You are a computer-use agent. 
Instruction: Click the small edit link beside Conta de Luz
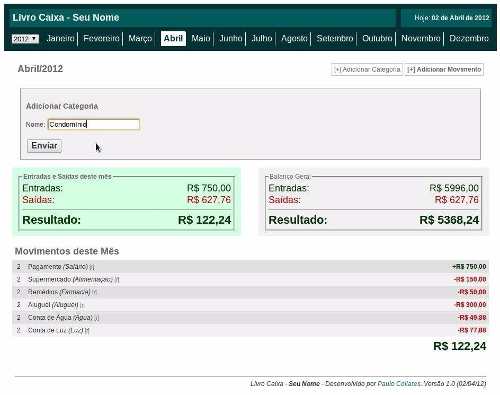click(x=87, y=330)
